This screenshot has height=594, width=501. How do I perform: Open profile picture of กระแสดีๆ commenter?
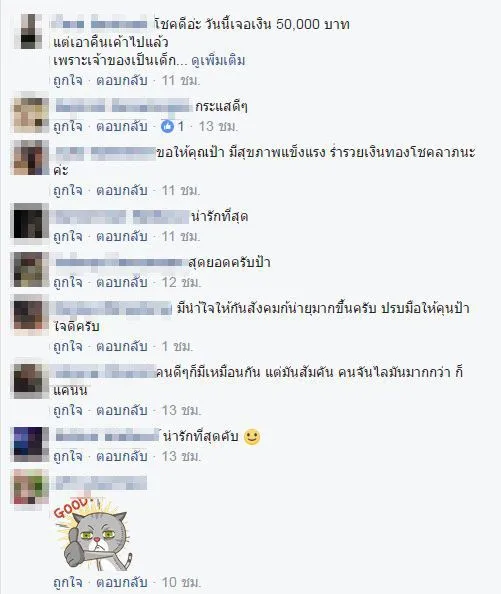31,115
